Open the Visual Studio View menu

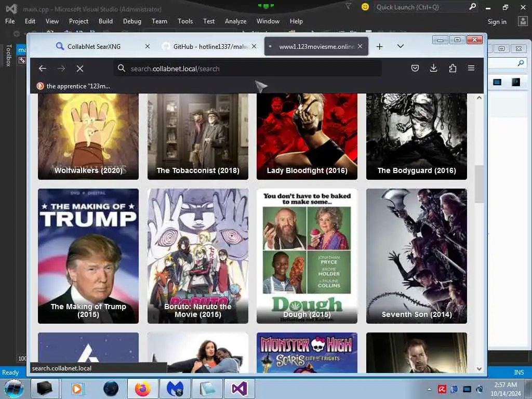click(52, 21)
